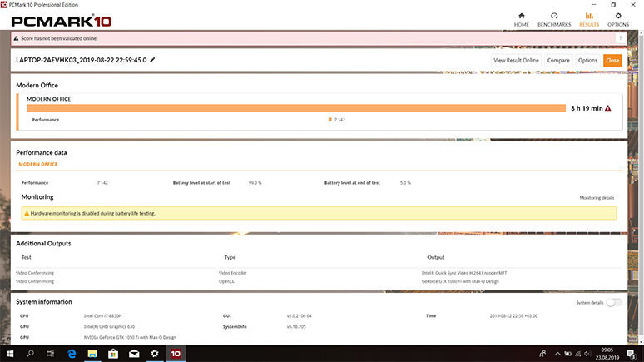Open result Options button

coord(587,61)
